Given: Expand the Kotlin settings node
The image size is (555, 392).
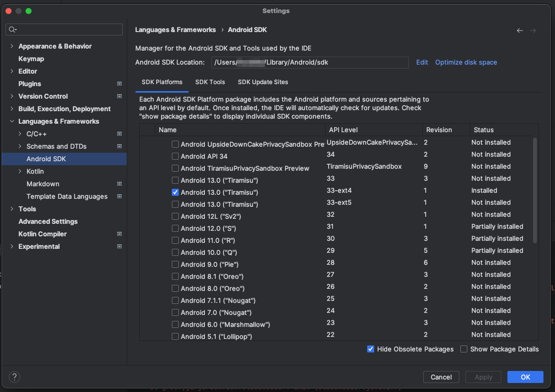Looking at the screenshot, I should click(20, 171).
